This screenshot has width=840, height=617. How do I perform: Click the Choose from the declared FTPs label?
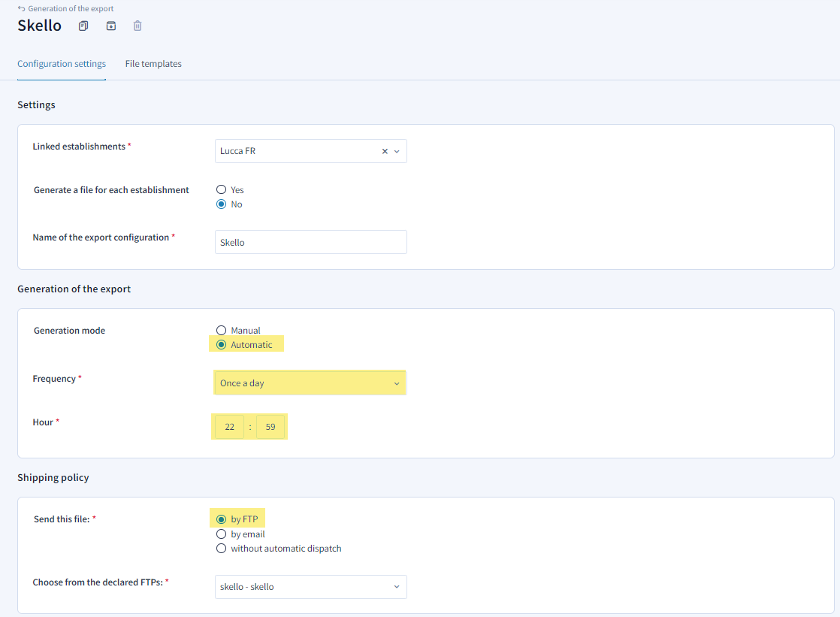click(98, 582)
